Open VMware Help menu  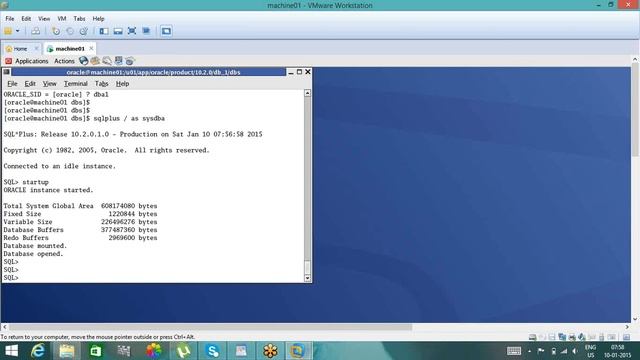98,19
